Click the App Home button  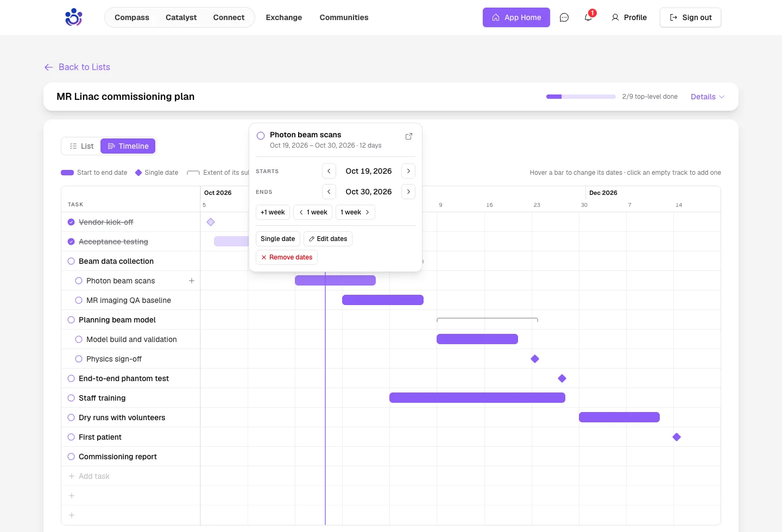(516, 17)
